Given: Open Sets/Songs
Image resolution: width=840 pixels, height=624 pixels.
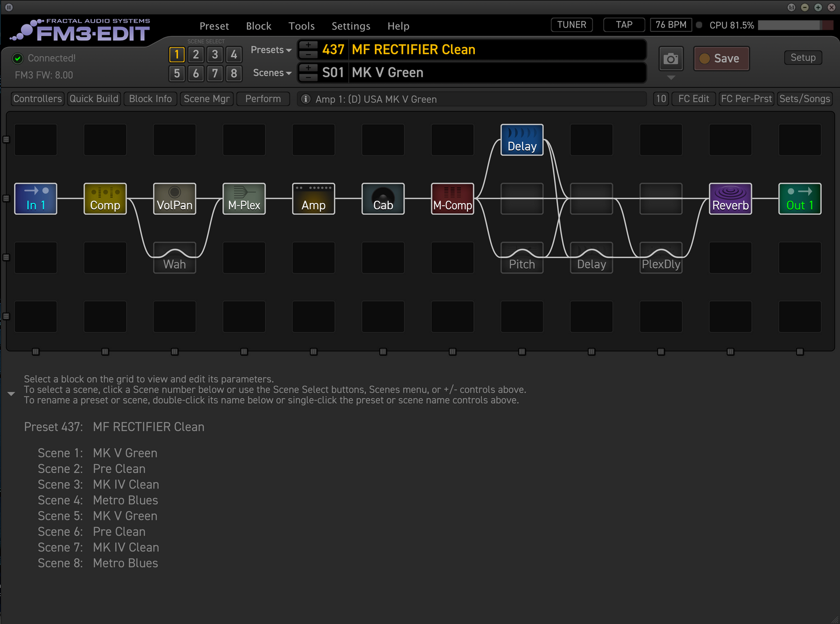Looking at the screenshot, I should tap(805, 99).
